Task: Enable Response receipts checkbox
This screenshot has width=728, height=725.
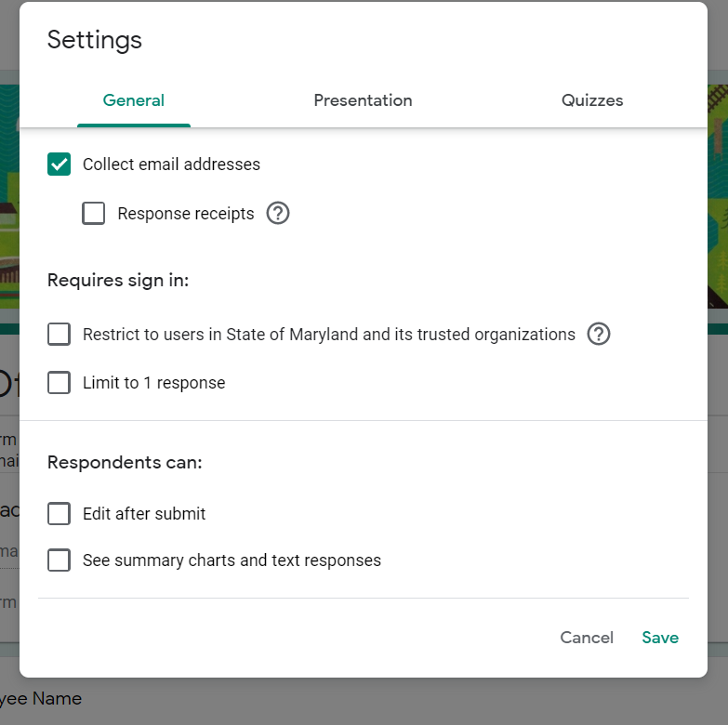Action: tap(93, 214)
